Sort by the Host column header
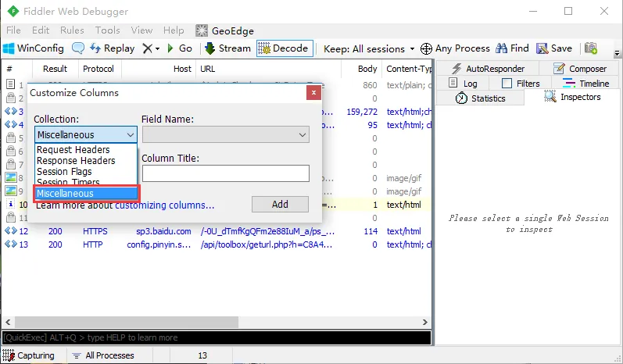Viewport: 623px width, 364px height. tap(159, 69)
